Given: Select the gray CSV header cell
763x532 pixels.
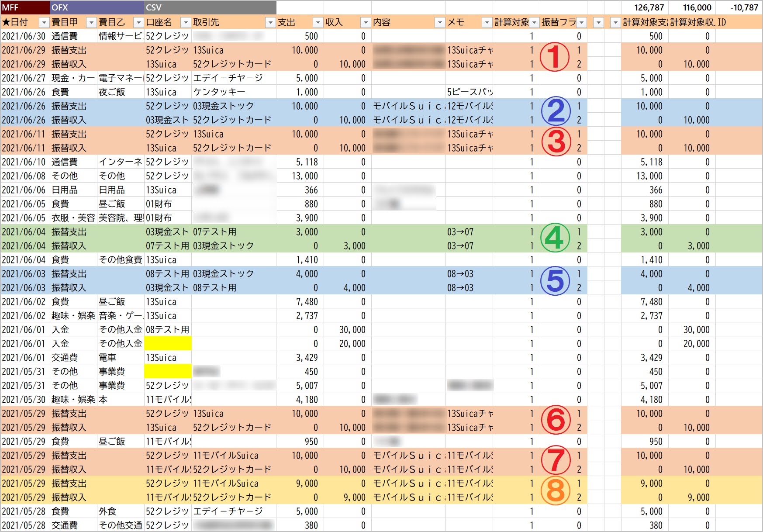Looking at the screenshot, I should (x=210, y=7).
